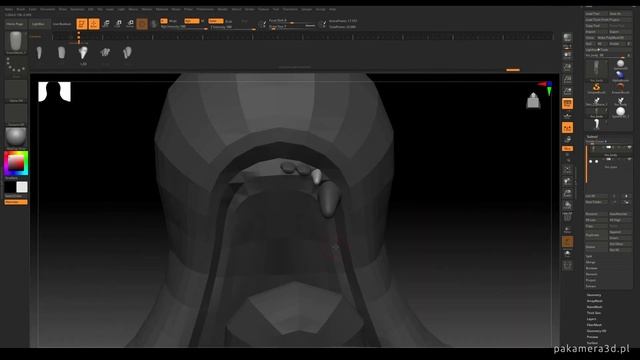Open the Alpha menu

coord(9,9)
